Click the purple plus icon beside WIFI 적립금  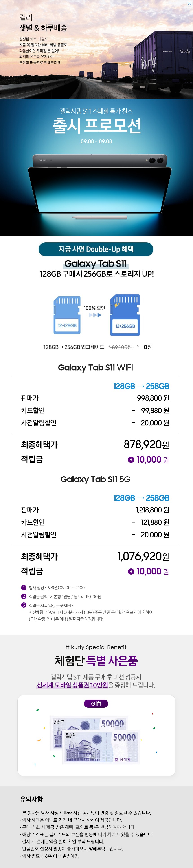tap(131, 460)
